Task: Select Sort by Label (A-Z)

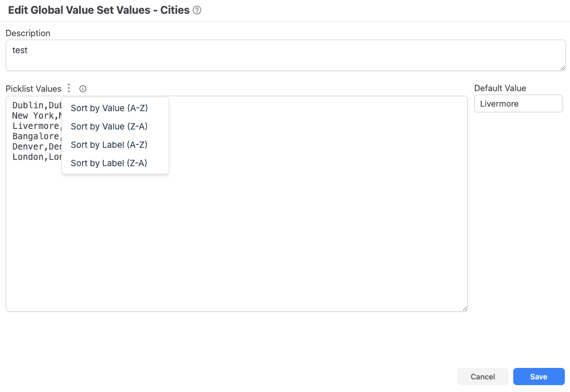Action: point(110,145)
